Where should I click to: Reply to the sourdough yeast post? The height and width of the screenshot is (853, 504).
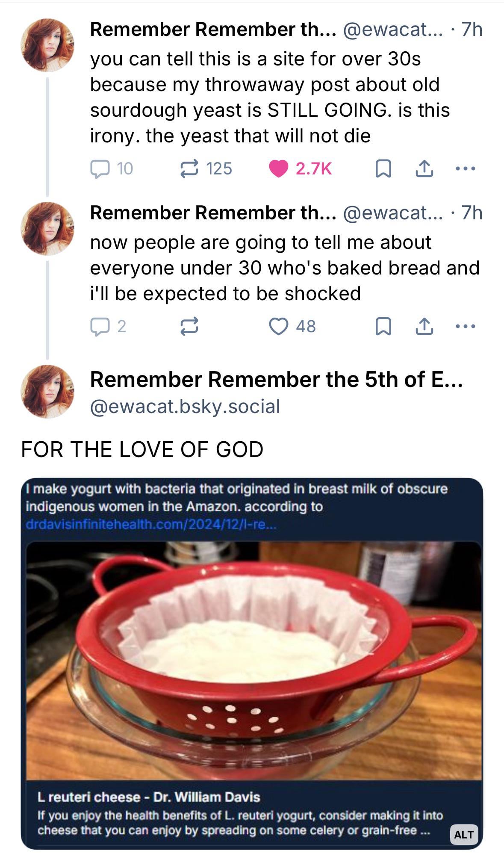coord(100,168)
